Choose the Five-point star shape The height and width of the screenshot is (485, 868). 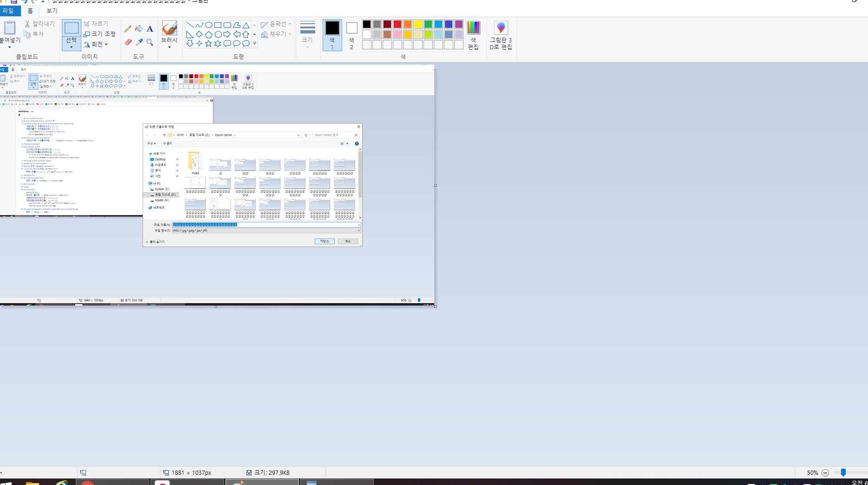tap(208, 43)
